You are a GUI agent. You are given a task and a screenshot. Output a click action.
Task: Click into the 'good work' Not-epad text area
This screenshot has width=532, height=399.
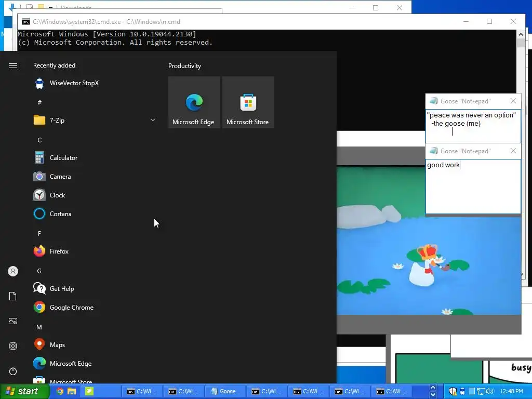(473, 187)
